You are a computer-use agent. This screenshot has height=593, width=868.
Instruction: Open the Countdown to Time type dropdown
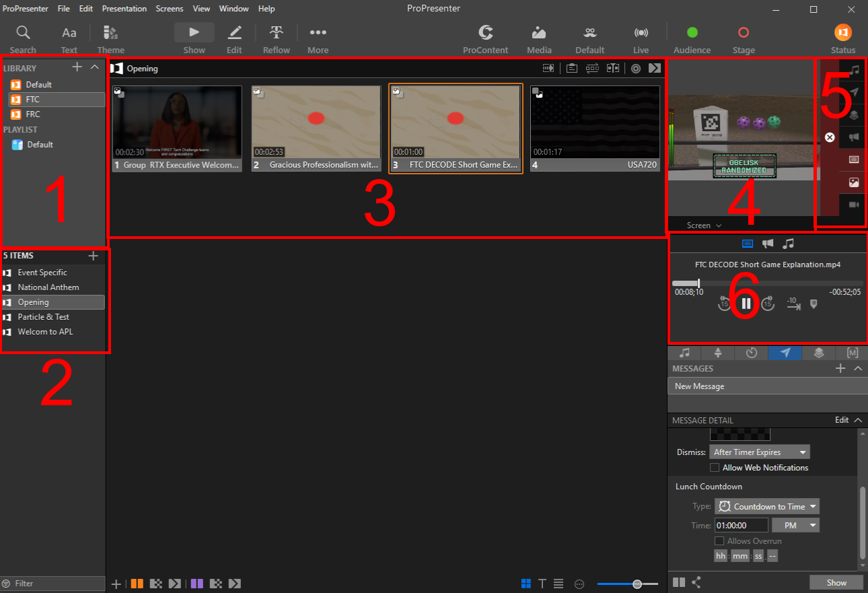point(767,506)
